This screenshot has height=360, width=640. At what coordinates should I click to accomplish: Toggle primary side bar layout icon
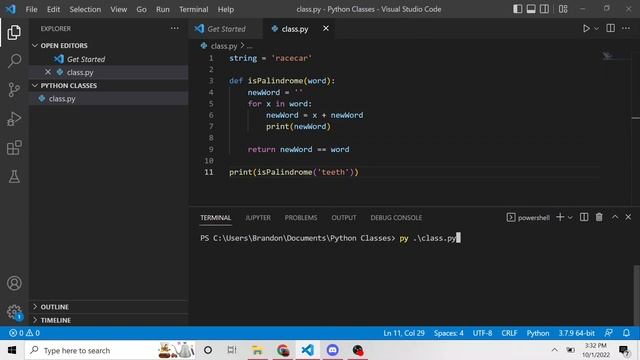click(518, 9)
